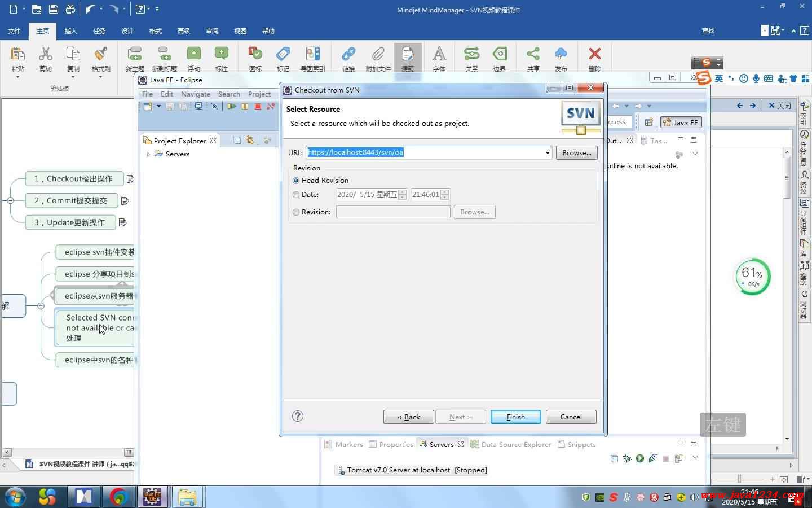This screenshot has height=508, width=812.
Task: Open the Outline view menu triangle
Action: click(695, 154)
